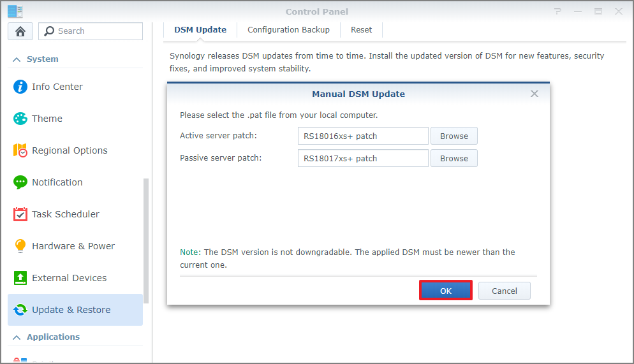Viewport: 634px width, 364px height.
Task: Select the Theme palette icon
Action: [20, 119]
